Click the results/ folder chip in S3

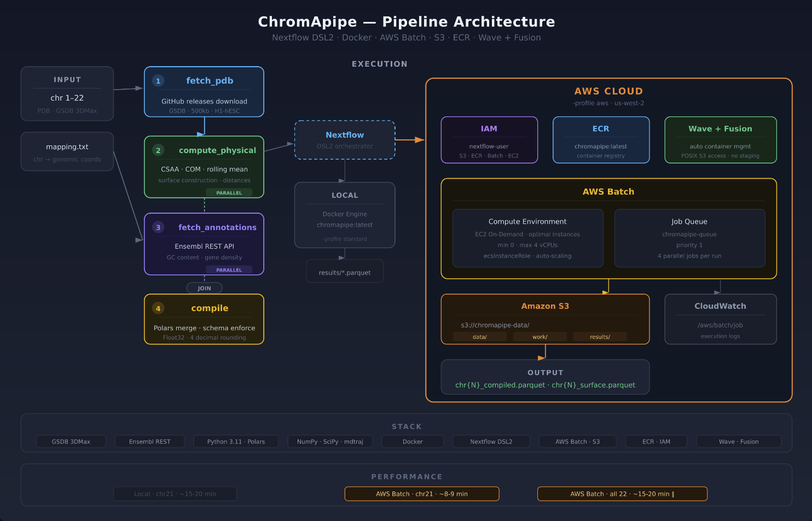pyautogui.click(x=600, y=337)
